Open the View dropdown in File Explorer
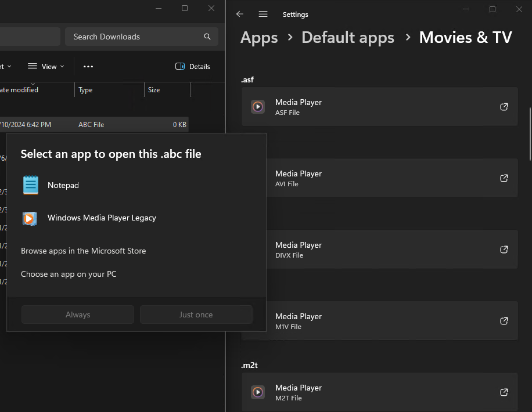The image size is (532, 412). click(46, 67)
